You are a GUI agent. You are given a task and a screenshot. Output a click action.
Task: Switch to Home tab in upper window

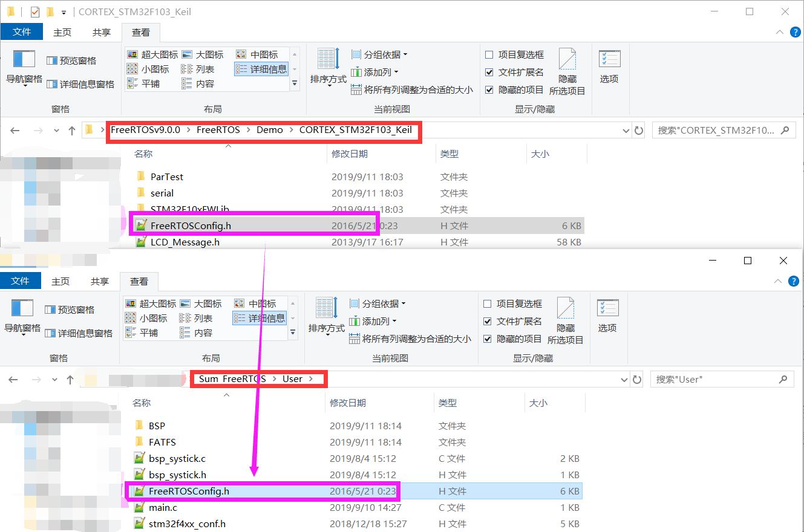click(x=62, y=32)
